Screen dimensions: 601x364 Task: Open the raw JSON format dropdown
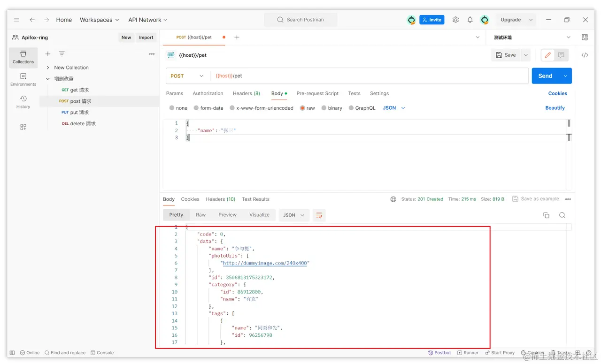click(x=393, y=108)
